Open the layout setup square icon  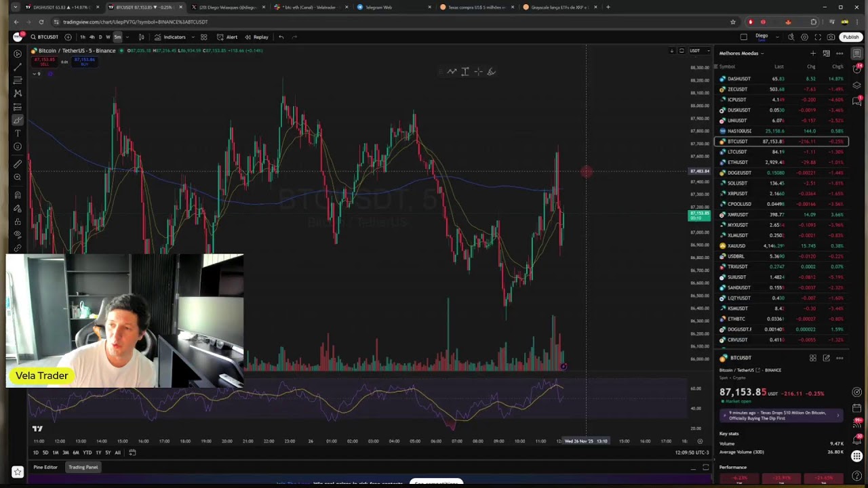(744, 37)
